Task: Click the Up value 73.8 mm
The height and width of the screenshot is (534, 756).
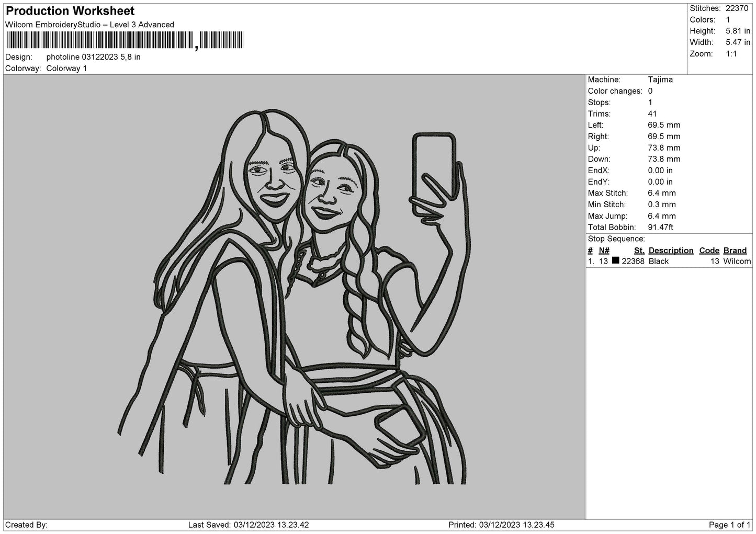Action: coord(664,148)
